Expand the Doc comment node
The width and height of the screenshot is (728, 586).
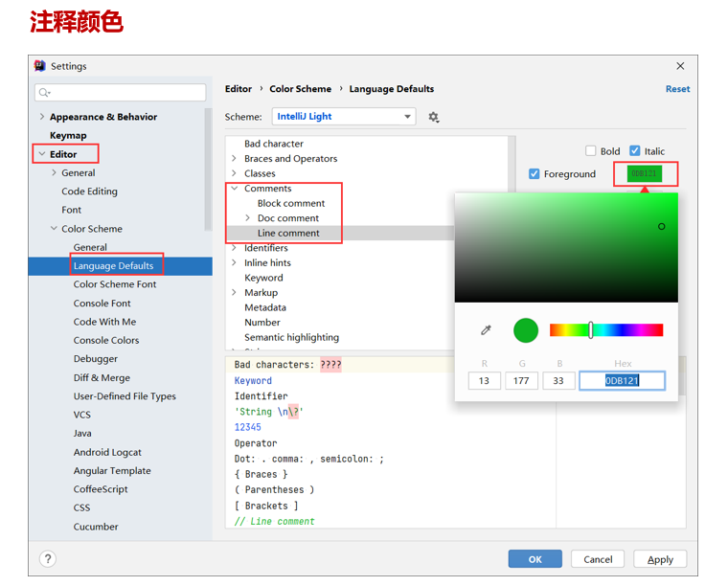pyautogui.click(x=247, y=217)
